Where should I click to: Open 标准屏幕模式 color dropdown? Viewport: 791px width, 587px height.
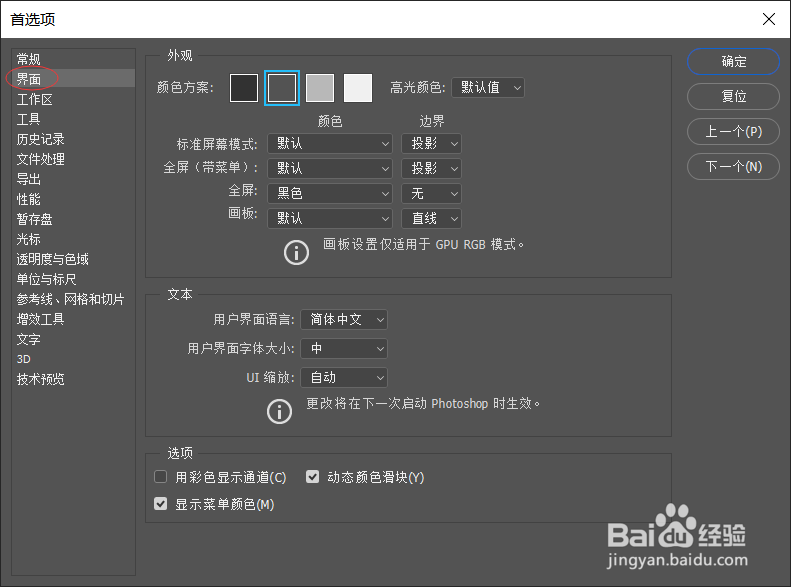point(330,144)
